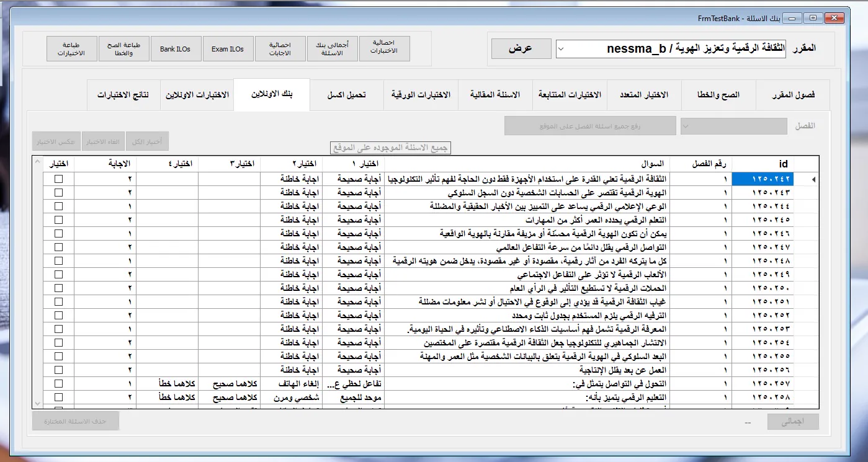Open the chapter (الفصل) dropdown

686,126
